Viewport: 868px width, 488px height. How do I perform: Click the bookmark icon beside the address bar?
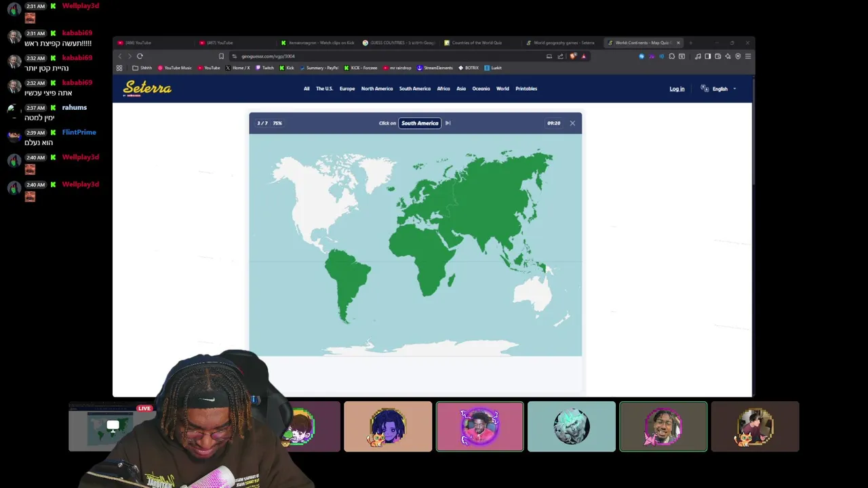(x=221, y=56)
